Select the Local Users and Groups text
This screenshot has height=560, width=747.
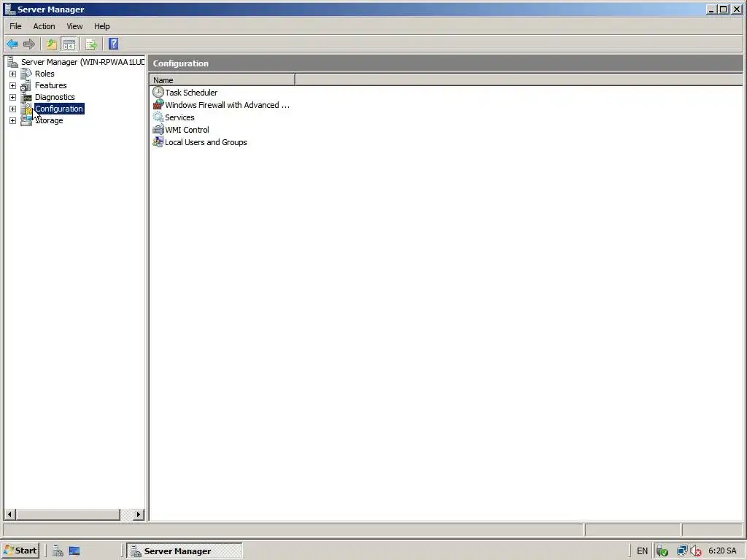tap(206, 142)
